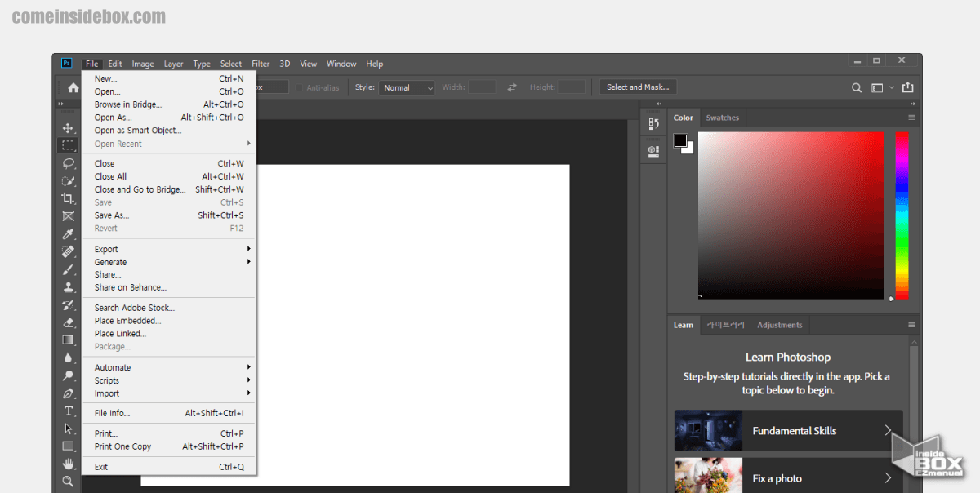
Task: Open the Filter menu
Action: click(261, 64)
